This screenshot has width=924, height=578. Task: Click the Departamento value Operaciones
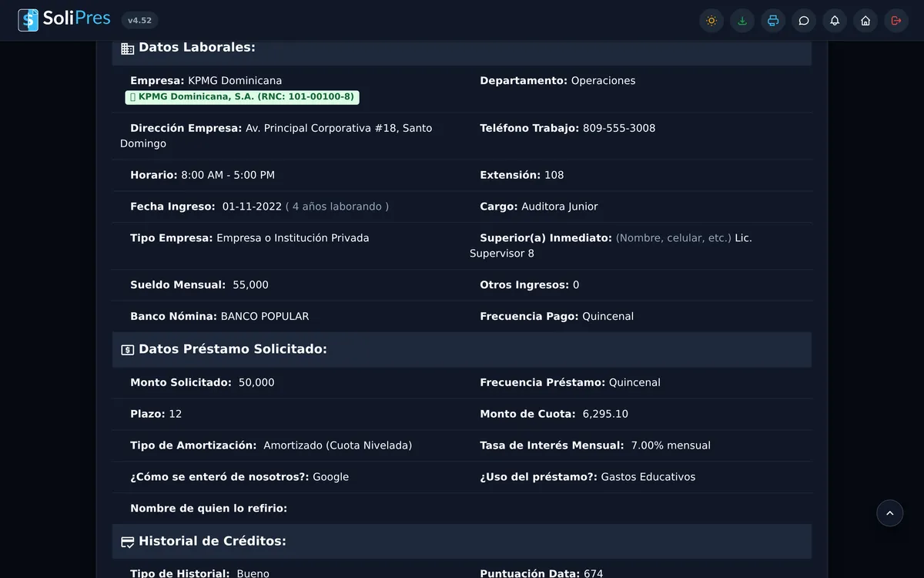point(603,81)
